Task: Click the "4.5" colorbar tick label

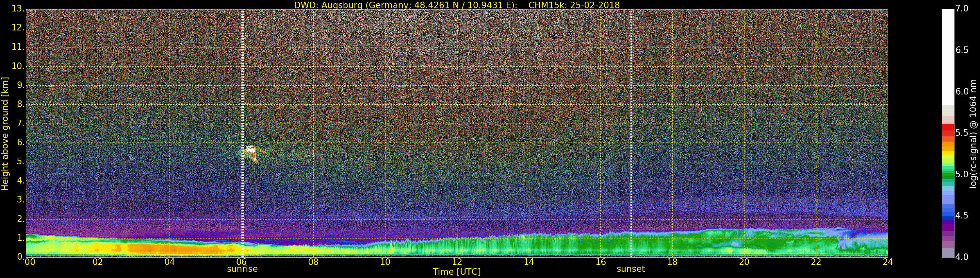Action: [x=962, y=216]
